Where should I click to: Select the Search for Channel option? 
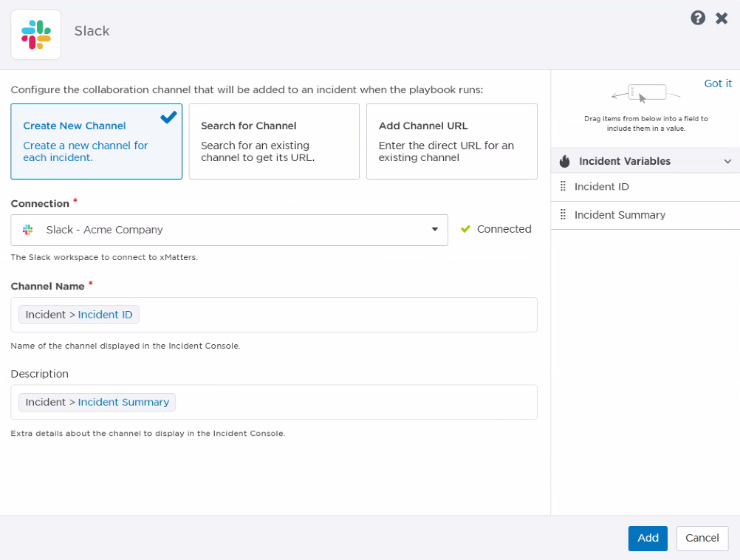[274, 141]
